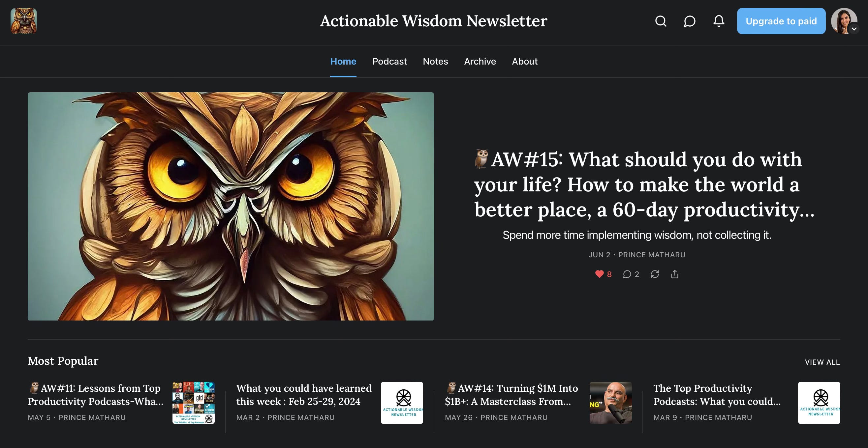Switch to the Podcast tab

point(389,61)
